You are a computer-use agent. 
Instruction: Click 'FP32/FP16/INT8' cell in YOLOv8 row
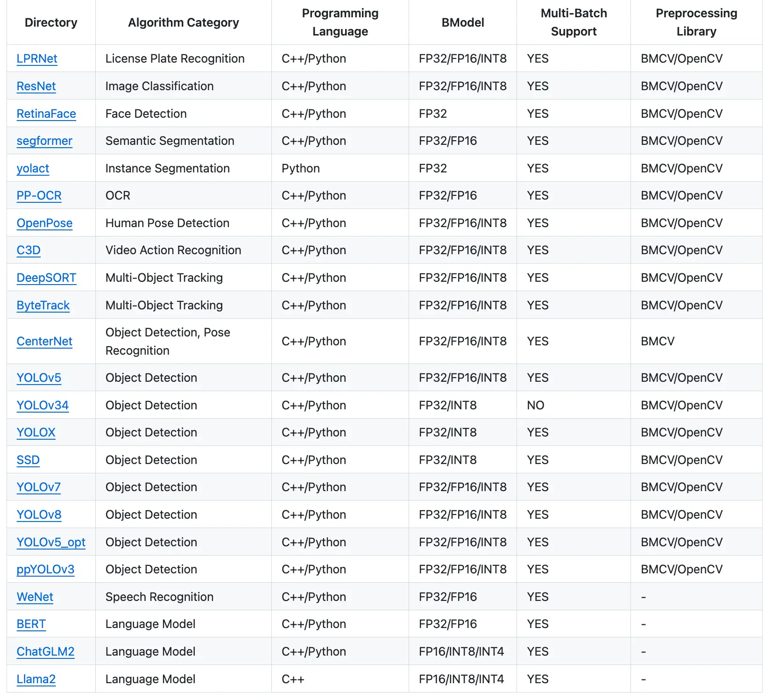[x=463, y=514]
